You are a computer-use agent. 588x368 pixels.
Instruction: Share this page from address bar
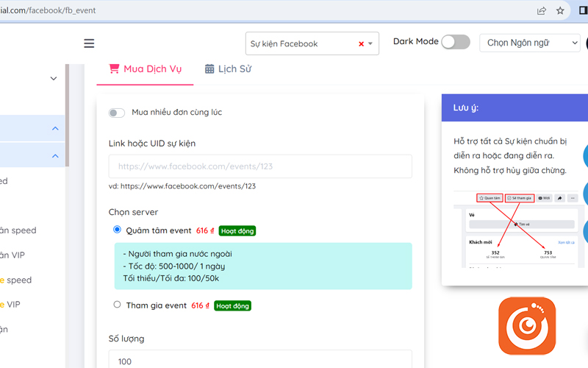pyautogui.click(x=542, y=10)
